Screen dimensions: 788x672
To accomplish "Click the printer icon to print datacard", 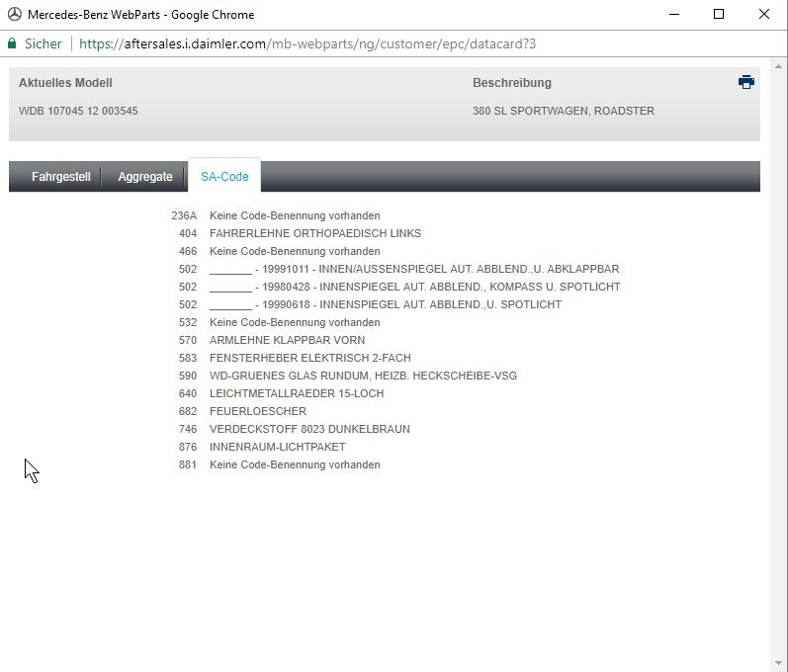I will (746, 82).
